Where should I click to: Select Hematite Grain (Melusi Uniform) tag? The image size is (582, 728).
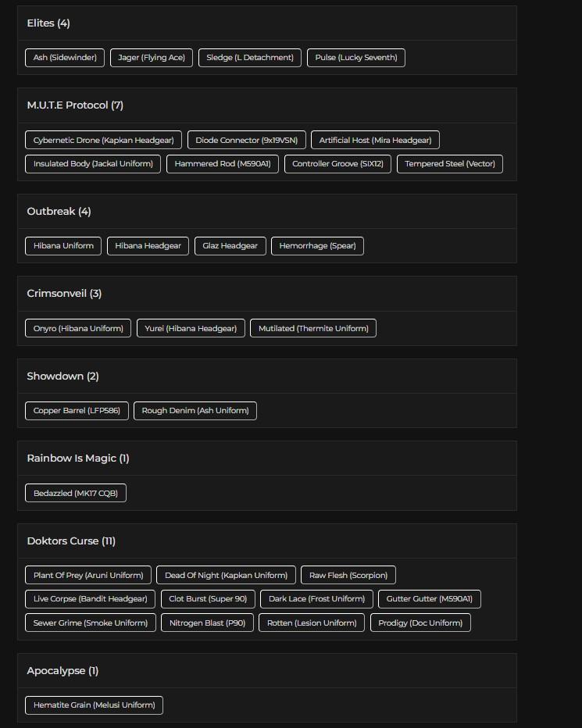click(x=94, y=705)
